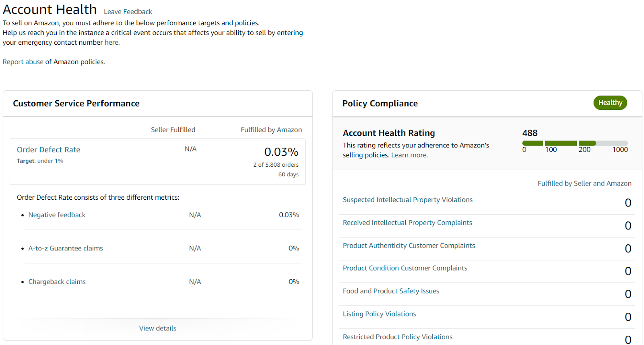Open the Leave Feedback link
The height and width of the screenshot is (345, 644).
(x=128, y=12)
